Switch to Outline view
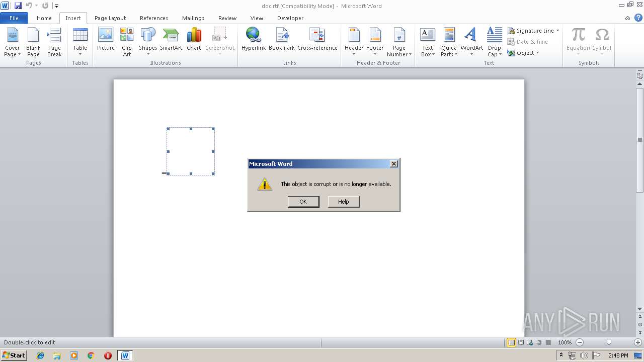This screenshot has height=362, width=644. coord(538,342)
